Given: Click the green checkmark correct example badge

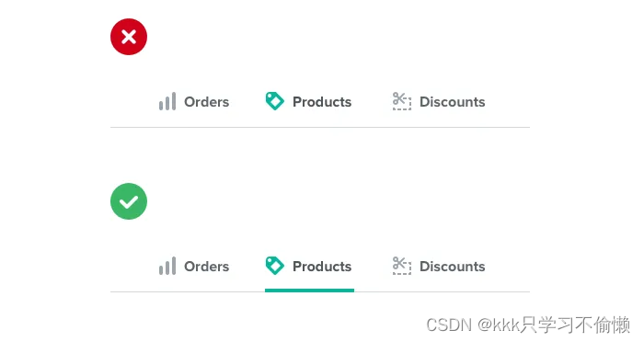Looking at the screenshot, I should tap(129, 201).
